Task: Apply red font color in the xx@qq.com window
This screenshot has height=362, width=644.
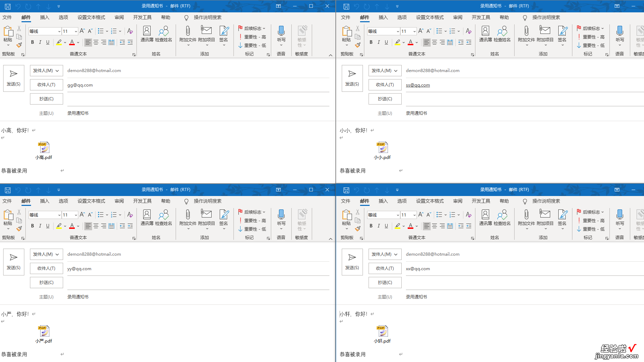Action: click(411, 226)
